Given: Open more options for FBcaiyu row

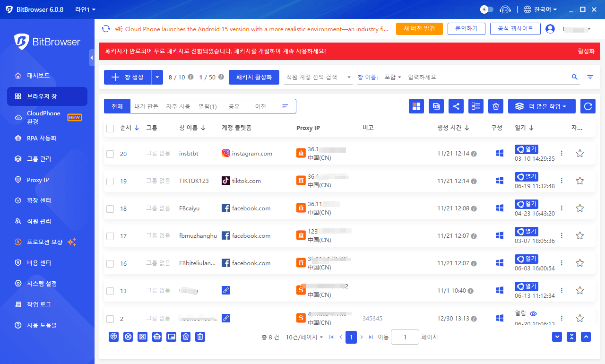Looking at the screenshot, I should (562, 208).
